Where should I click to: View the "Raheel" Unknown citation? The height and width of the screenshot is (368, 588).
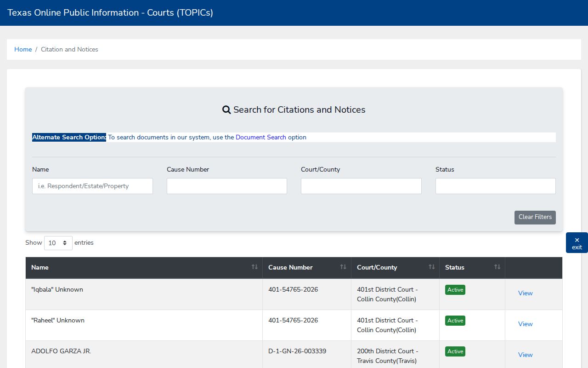click(x=526, y=324)
